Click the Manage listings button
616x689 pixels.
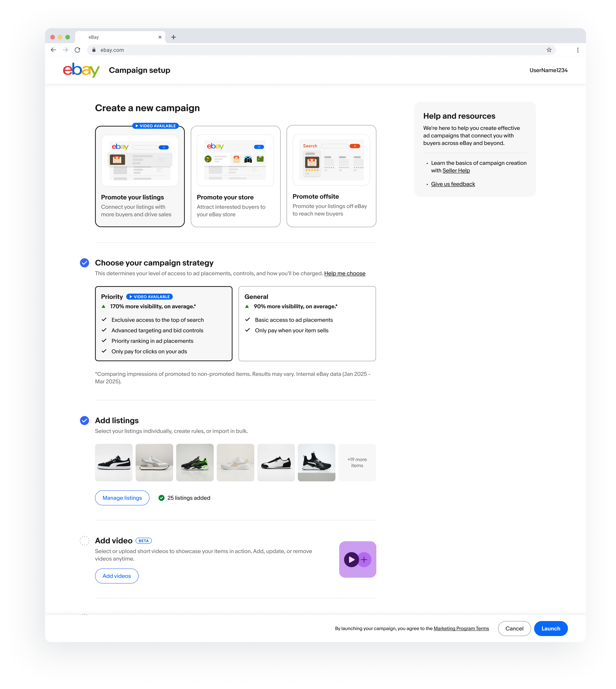tap(122, 498)
